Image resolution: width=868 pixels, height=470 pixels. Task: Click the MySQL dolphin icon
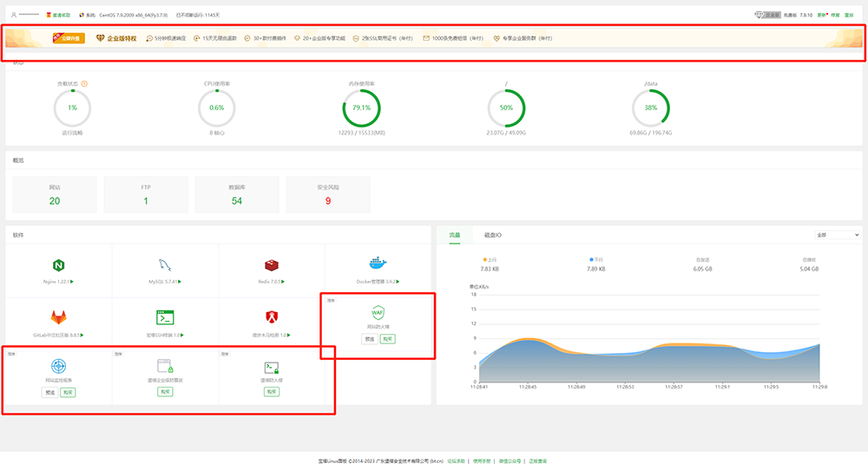click(165, 264)
